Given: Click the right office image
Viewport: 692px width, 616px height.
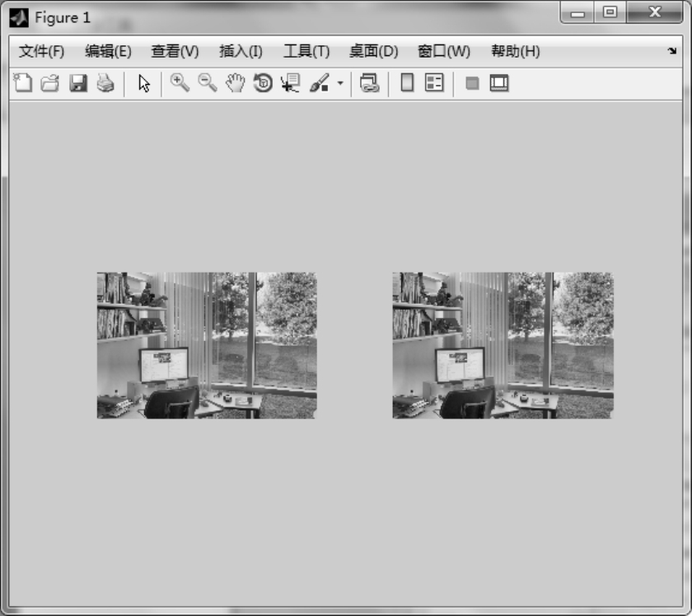Looking at the screenshot, I should click(x=503, y=346).
